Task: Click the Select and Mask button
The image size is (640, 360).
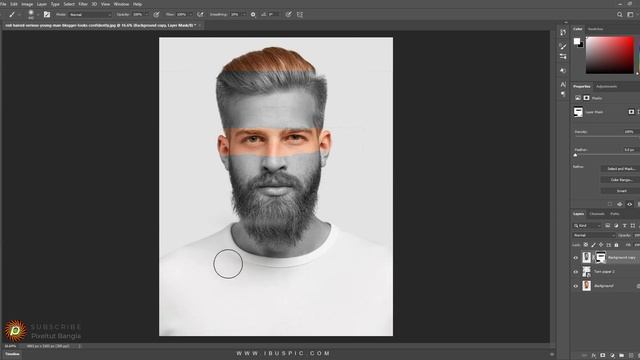Action: coord(621,169)
